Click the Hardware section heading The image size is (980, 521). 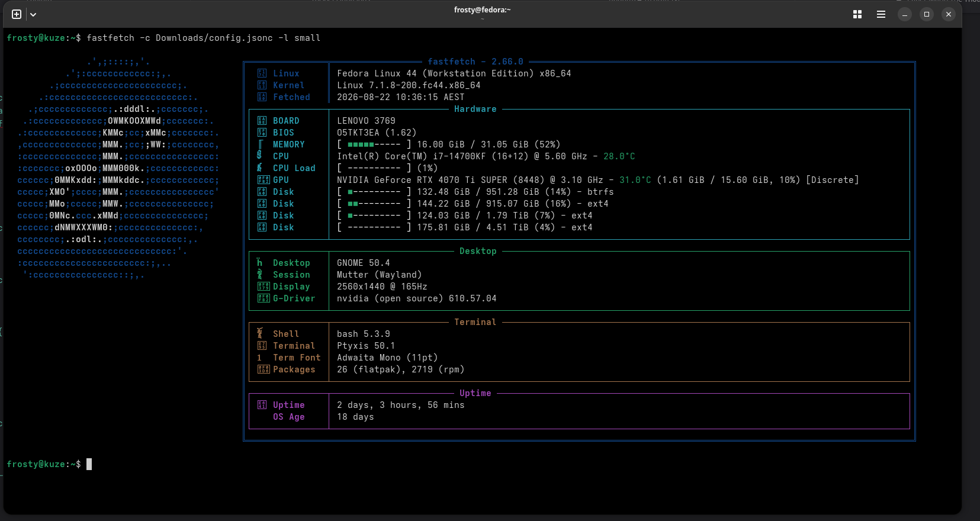[475, 109]
